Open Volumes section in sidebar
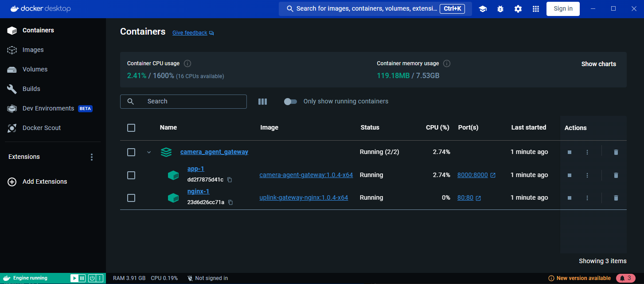The width and height of the screenshot is (644, 284). coord(35,70)
